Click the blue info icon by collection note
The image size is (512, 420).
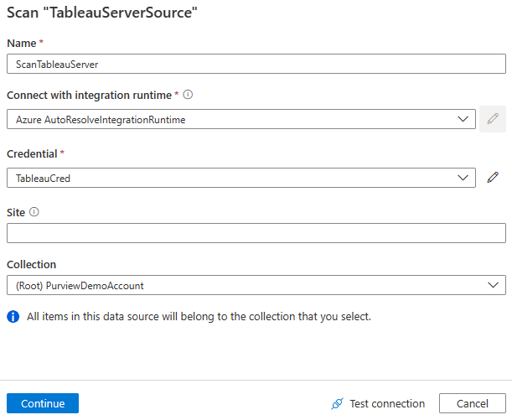pos(13,317)
